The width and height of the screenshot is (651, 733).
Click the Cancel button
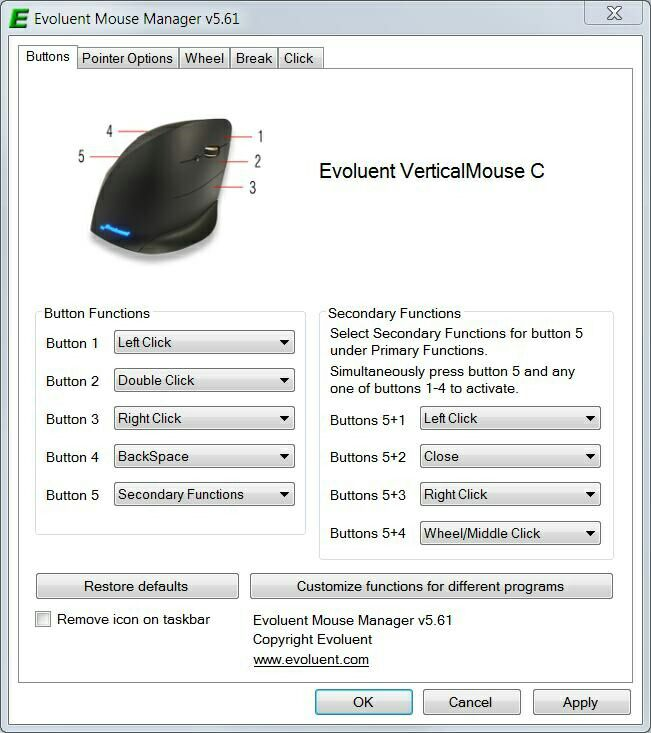click(x=472, y=702)
